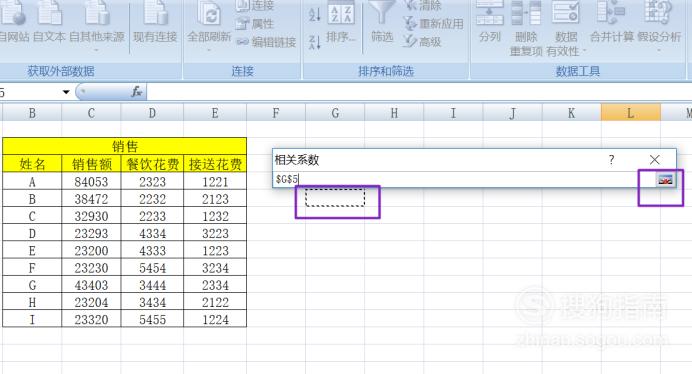
Task: Click the 餐饮花费 header cell
Action: (x=152, y=164)
